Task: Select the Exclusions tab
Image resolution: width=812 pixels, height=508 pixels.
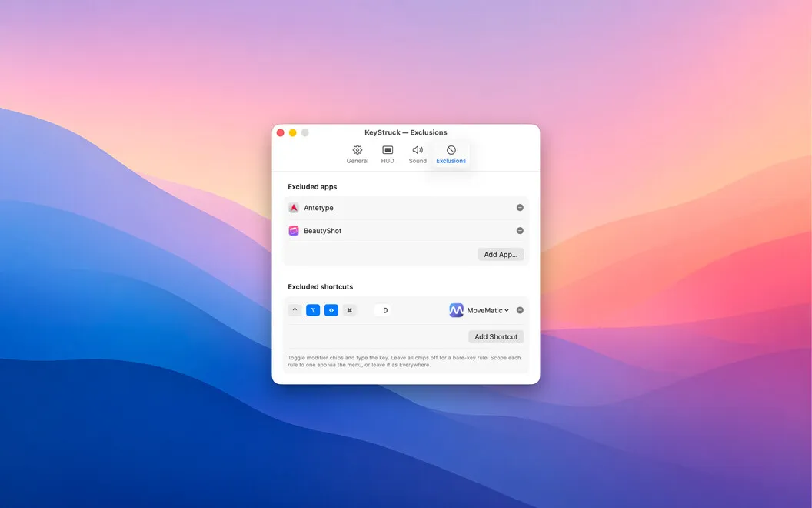Action: pyautogui.click(x=451, y=155)
